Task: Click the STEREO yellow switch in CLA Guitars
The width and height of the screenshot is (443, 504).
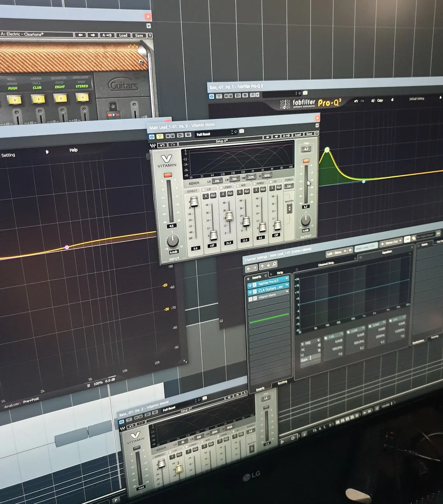Action: 82,97
